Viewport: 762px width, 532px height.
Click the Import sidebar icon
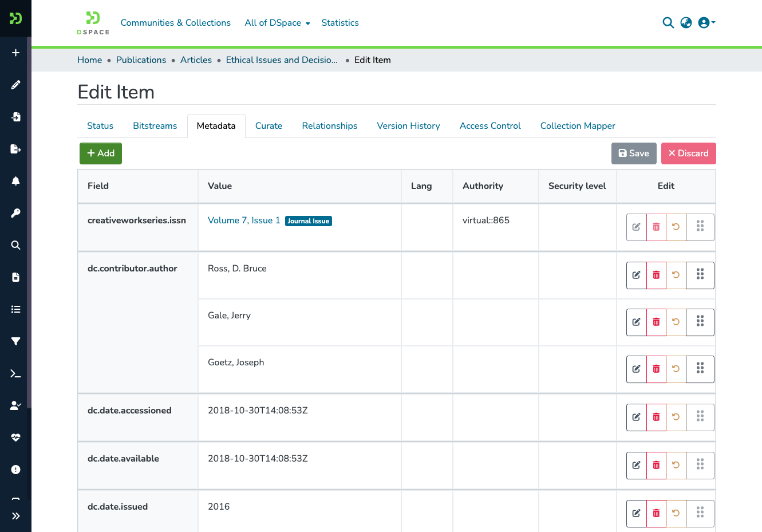point(15,117)
